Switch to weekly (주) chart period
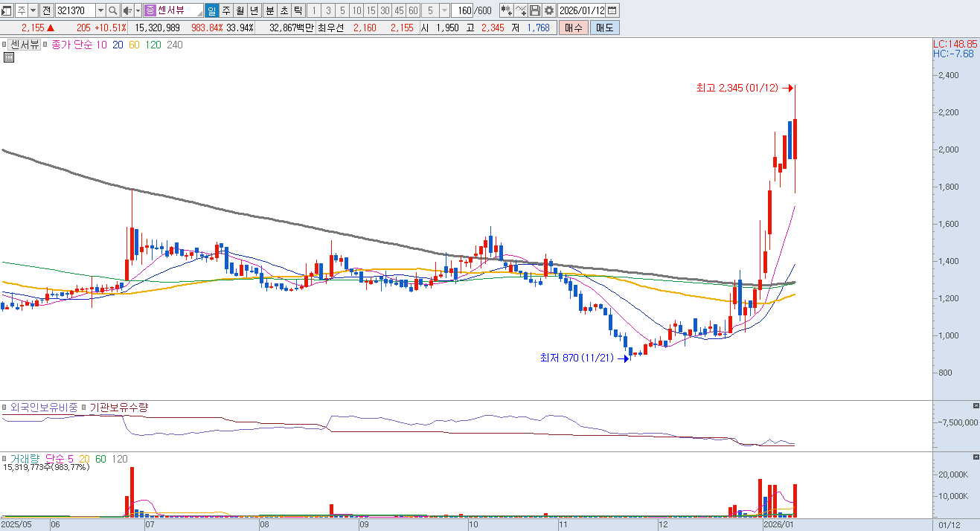Viewport: 980px width, 531px height. click(225, 10)
